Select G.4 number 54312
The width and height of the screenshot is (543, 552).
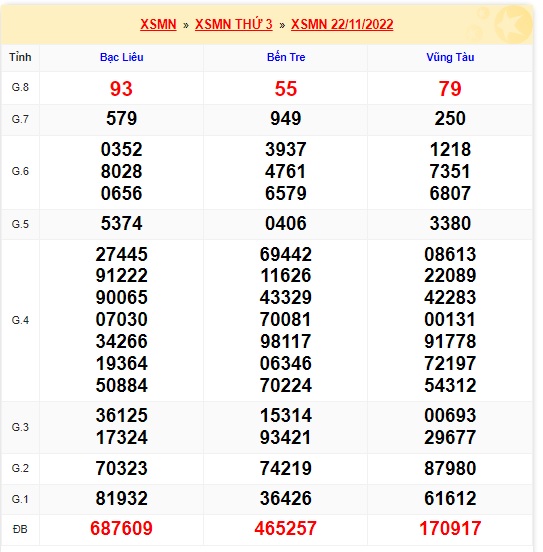tap(450, 385)
